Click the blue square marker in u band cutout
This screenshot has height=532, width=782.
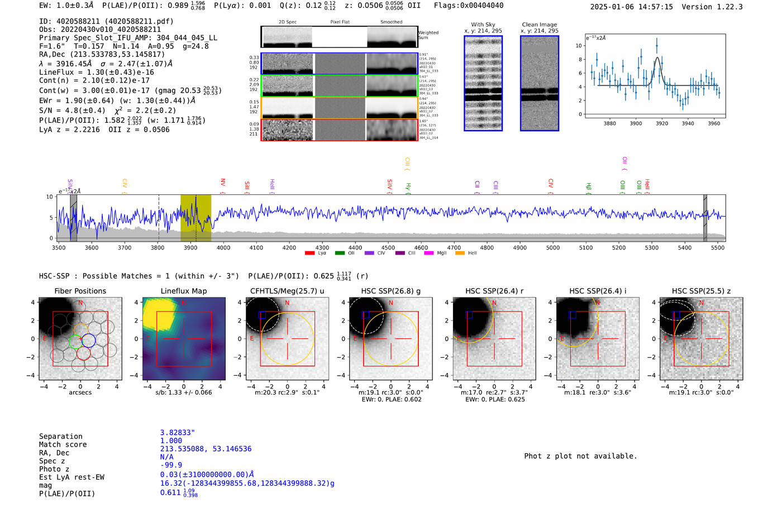(x=262, y=315)
